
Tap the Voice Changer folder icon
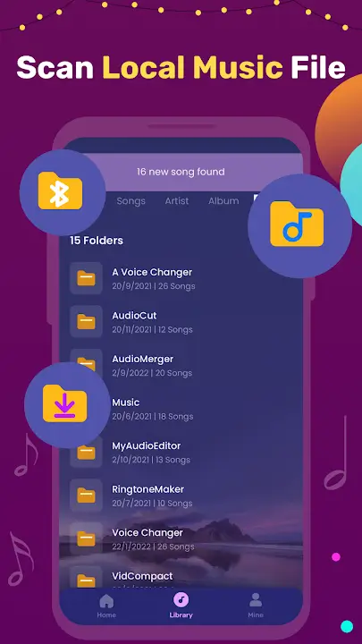(86, 538)
